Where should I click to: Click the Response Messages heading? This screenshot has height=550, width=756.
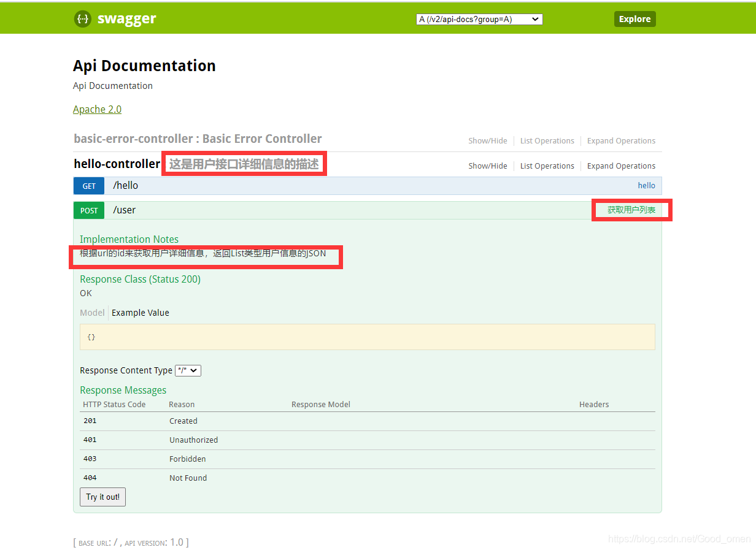123,390
